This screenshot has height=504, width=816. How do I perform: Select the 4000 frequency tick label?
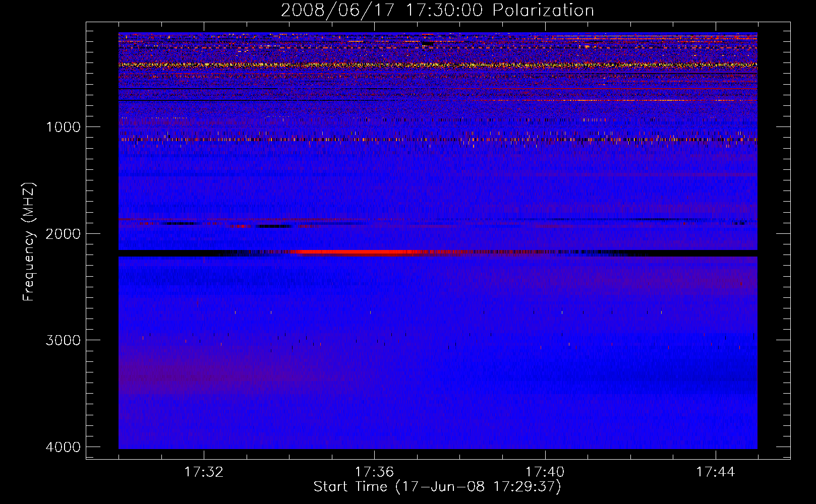coord(64,447)
